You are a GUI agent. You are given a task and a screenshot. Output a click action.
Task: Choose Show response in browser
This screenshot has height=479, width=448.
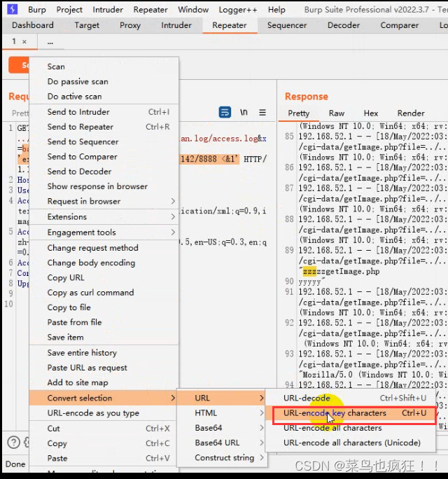click(x=104, y=186)
